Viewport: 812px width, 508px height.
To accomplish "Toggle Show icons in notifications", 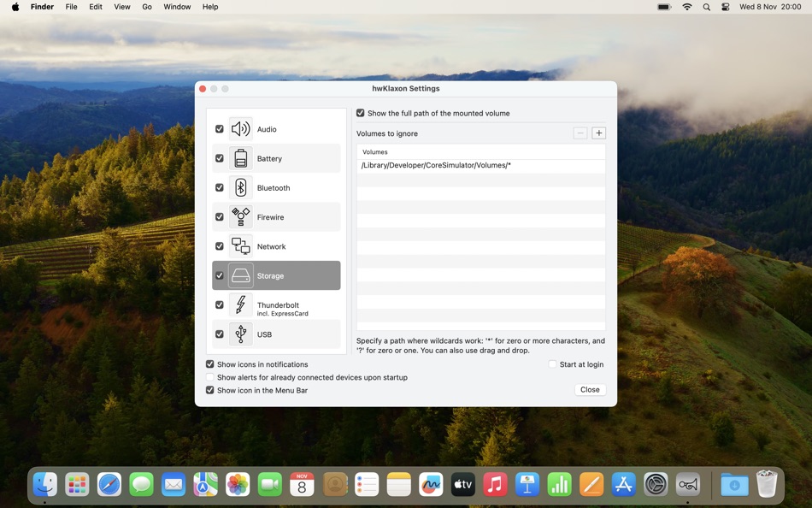I will (209, 364).
